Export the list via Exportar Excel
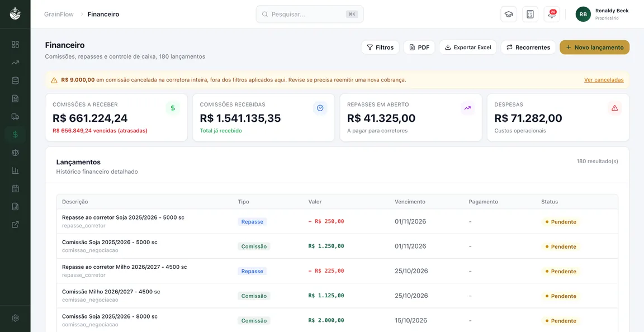This screenshot has height=332, width=644. (468, 48)
